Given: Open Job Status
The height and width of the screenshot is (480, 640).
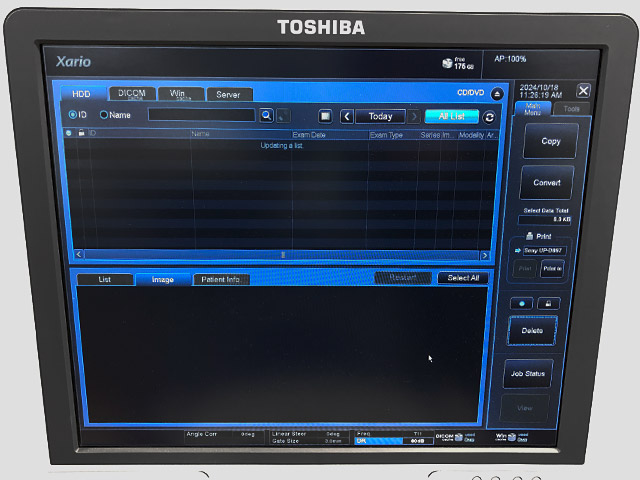Looking at the screenshot, I should click(528, 373).
